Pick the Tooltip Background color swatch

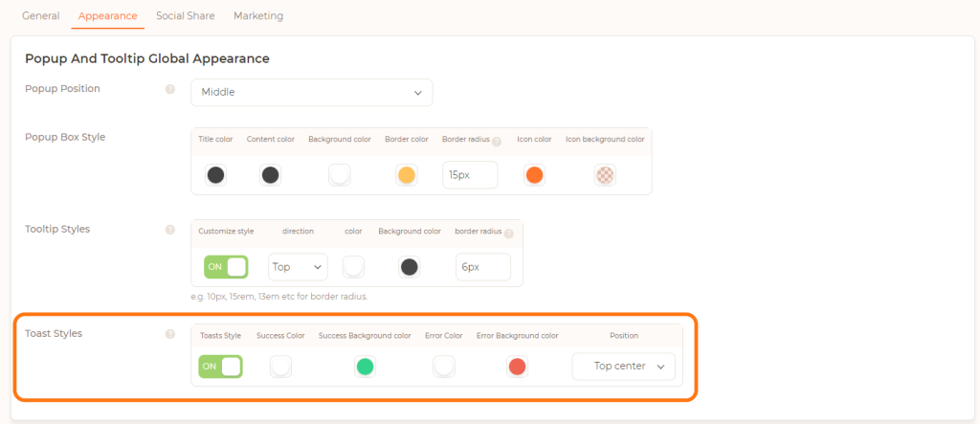[410, 267]
